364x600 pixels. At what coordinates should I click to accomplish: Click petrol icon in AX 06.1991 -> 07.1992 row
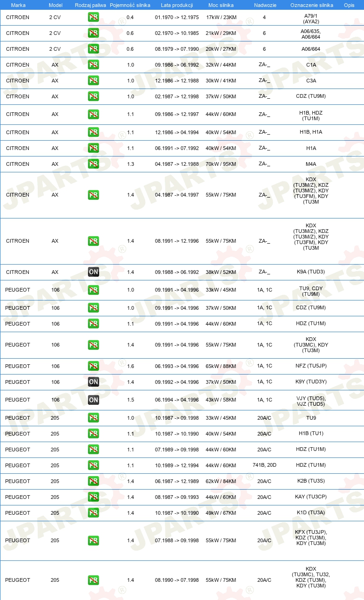pyautogui.click(x=94, y=148)
